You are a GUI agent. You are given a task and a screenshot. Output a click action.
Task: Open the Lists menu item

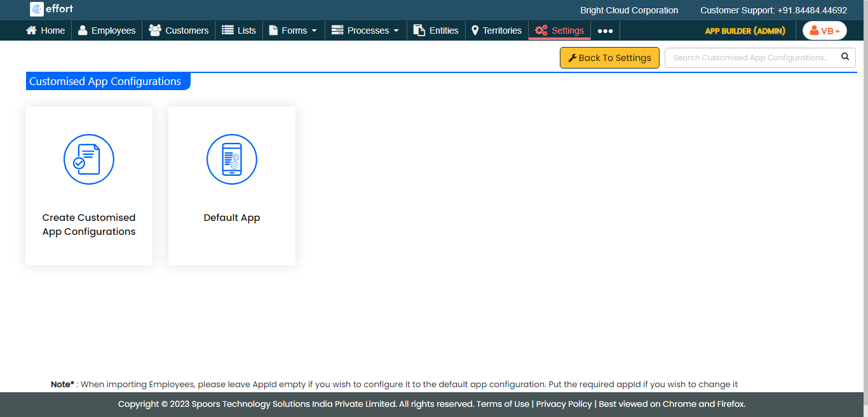click(x=239, y=30)
